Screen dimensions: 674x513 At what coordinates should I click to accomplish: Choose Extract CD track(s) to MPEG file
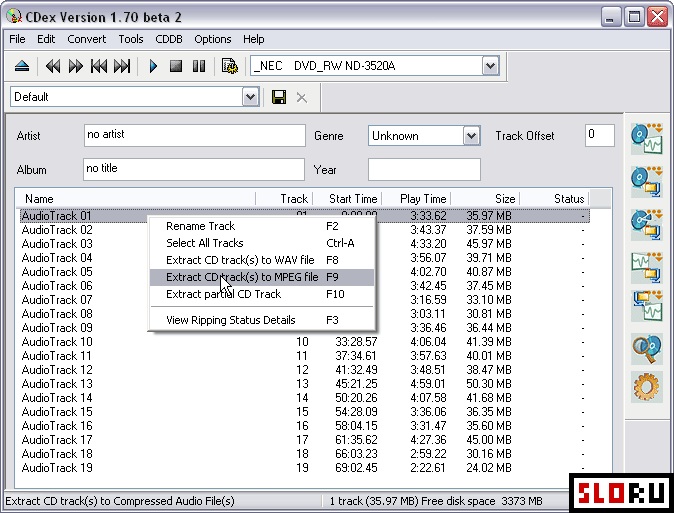click(x=262, y=277)
